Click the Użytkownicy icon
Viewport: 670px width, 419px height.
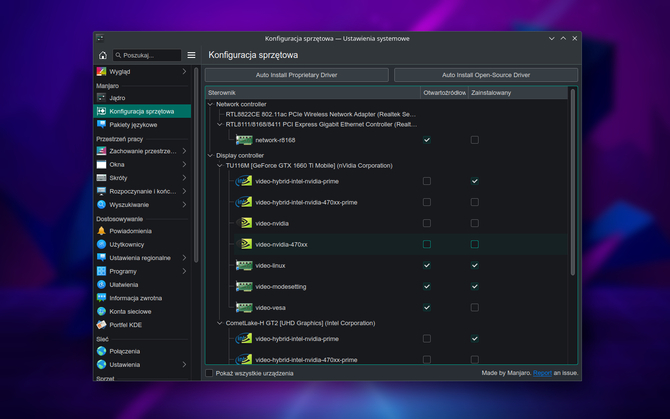pos(101,244)
